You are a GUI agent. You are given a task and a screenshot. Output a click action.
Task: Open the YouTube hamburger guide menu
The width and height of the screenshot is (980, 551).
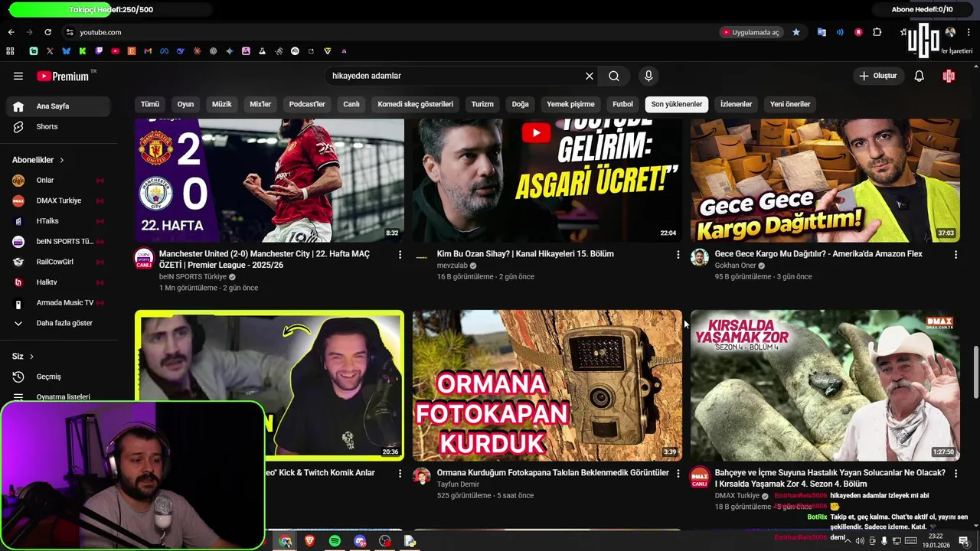coord(18,76)
